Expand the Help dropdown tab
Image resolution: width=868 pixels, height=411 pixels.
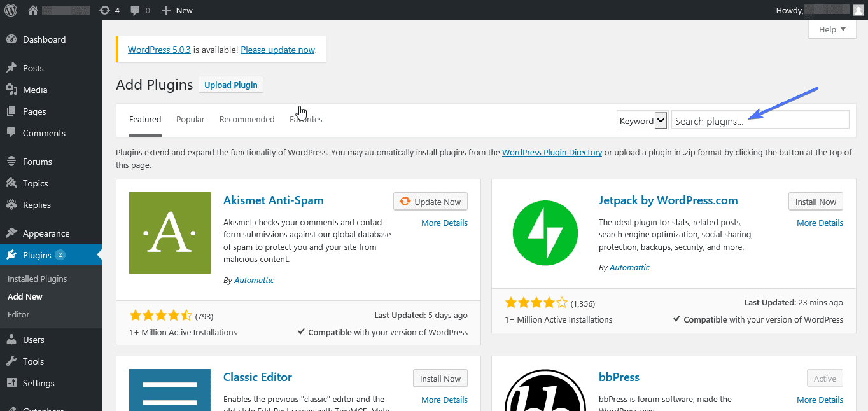[x=832, y=29]
